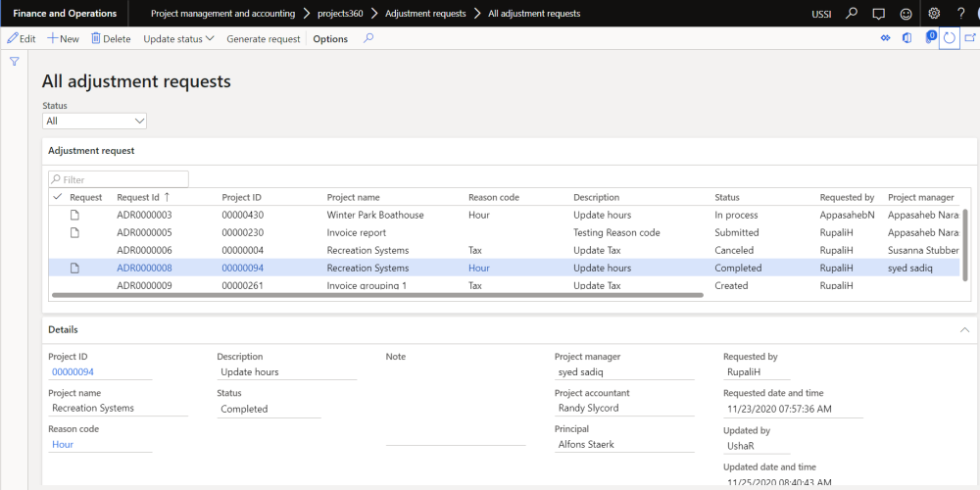Open page in new window icon

coord(970,38)
